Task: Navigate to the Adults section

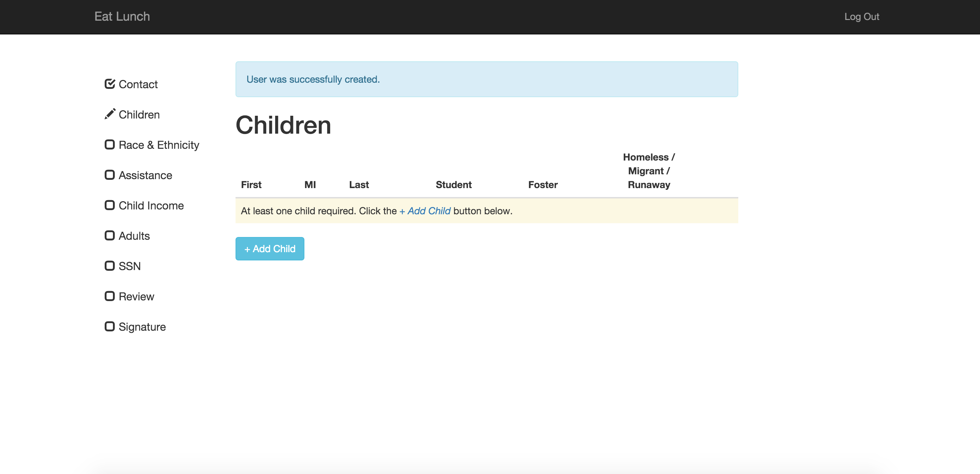Action: pos(134,236)
